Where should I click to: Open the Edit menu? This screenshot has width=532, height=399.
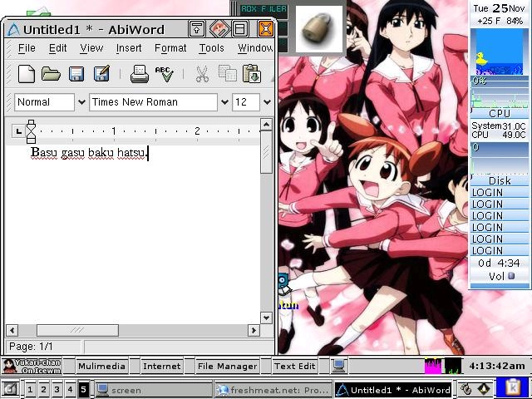(x=57, y=48)
